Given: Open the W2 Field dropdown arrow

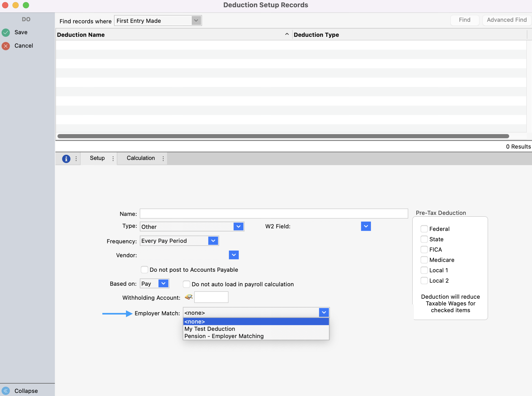Looking at the screenshot, I should coord(366,226).
